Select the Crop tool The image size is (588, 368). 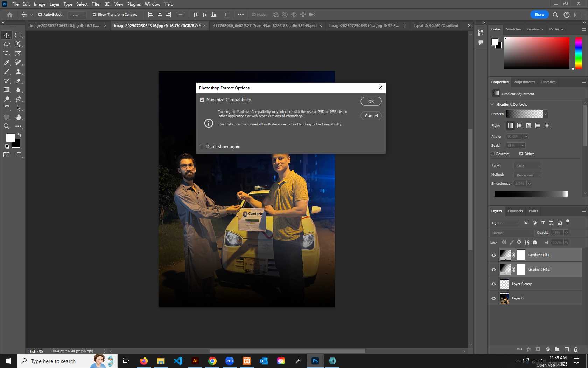[7, 53]
